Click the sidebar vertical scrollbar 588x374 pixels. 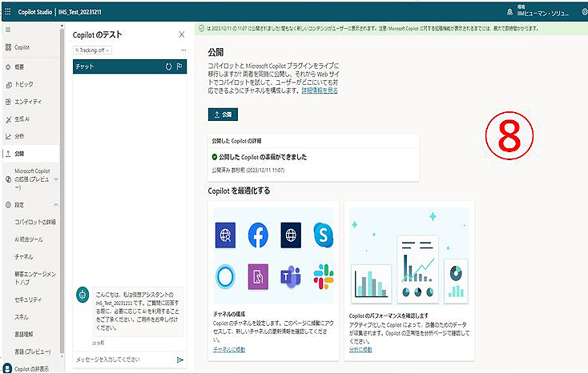click(x=62, y=189)
